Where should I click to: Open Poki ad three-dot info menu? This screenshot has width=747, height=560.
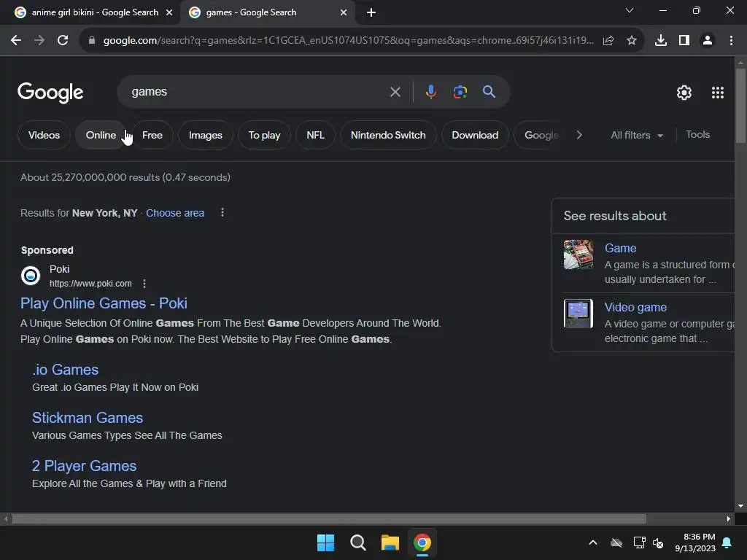point(144,284)
